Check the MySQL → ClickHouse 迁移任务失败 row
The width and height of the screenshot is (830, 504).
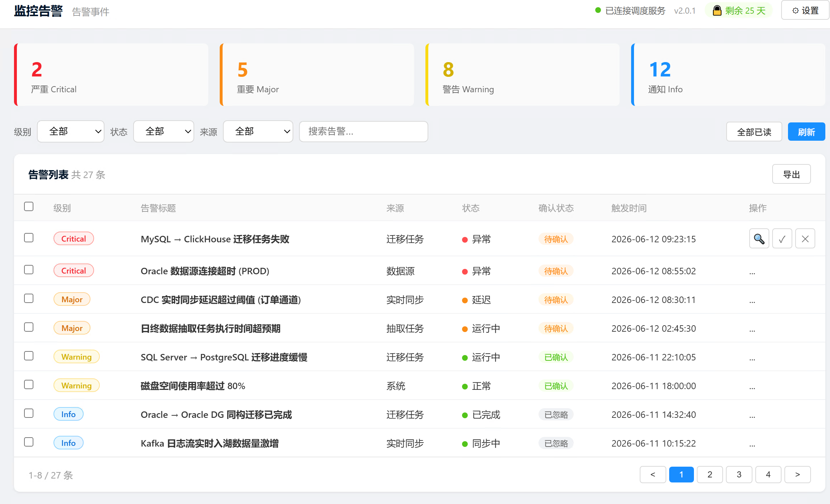[x=29, y=238]
